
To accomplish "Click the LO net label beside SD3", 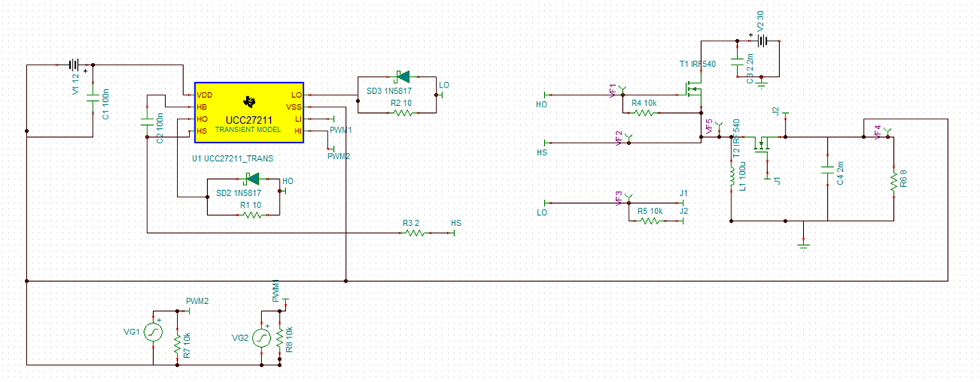I will (x=444, y=84).
